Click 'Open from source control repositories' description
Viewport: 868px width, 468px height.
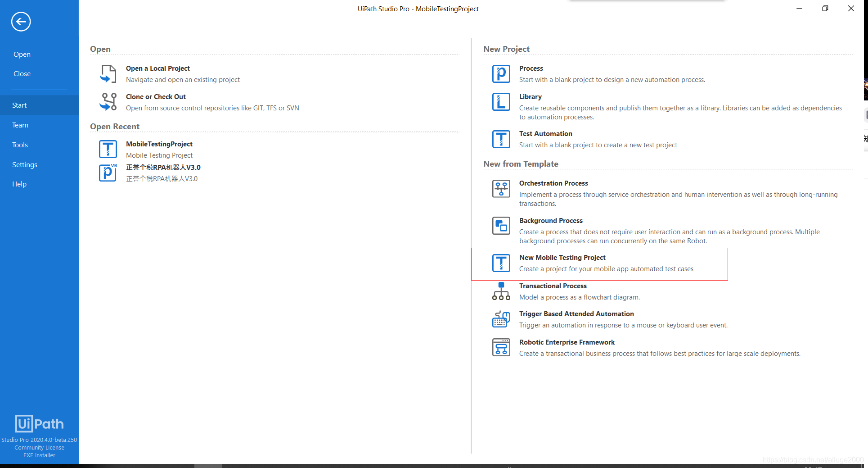coord(212,108)
